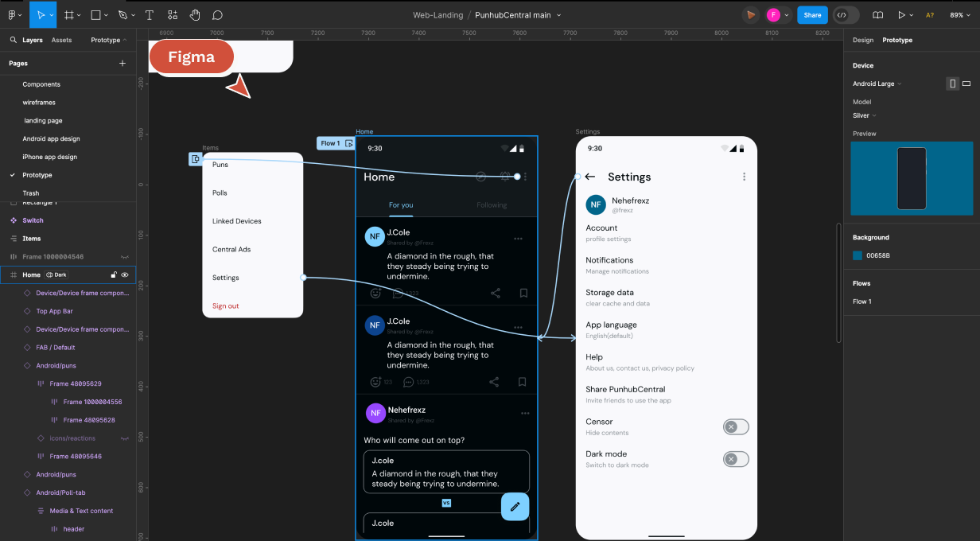The height and width of the screenshot is (541, 980).
Task: Toggle visibility of Home layer
Action: (125, 274)
